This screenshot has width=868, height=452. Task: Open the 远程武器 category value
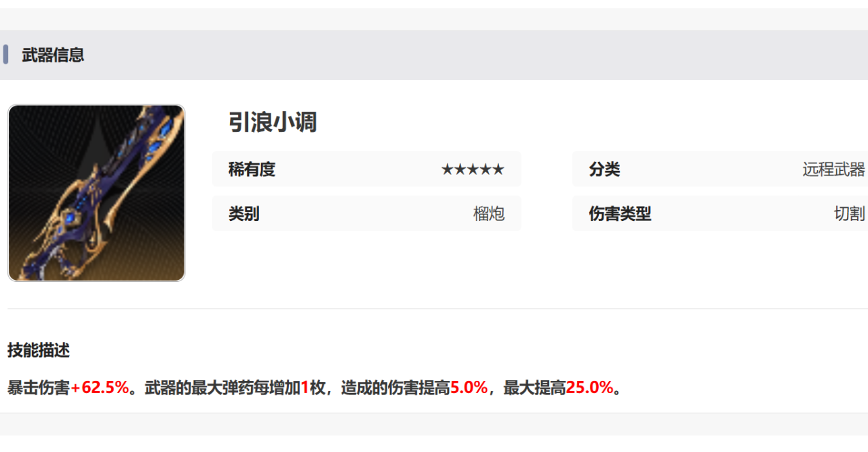pos(833,169)
